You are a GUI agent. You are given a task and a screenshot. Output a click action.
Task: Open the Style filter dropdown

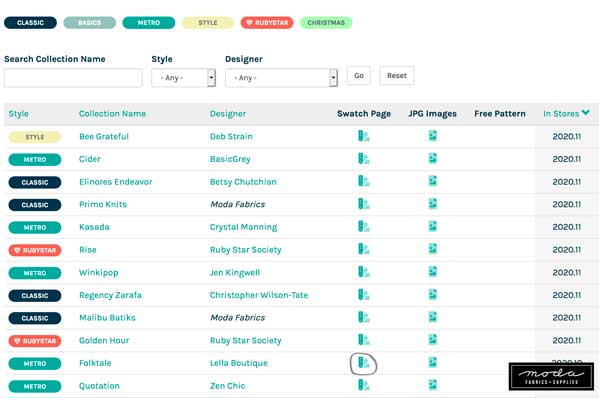coord(183,78)
